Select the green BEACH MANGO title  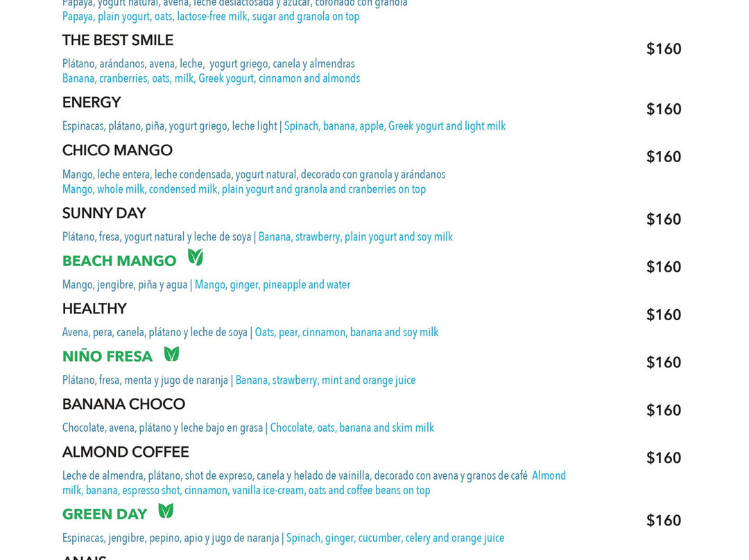[119, 261]
